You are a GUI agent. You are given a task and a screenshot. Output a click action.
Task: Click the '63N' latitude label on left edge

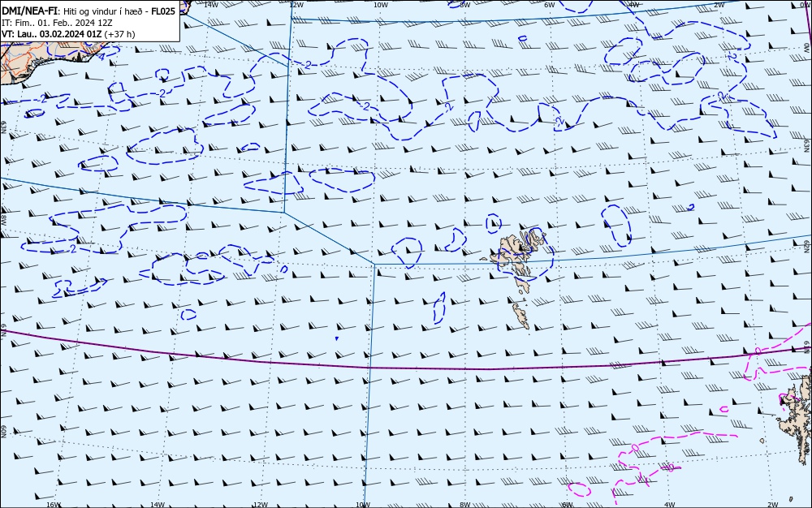[3, 127]
